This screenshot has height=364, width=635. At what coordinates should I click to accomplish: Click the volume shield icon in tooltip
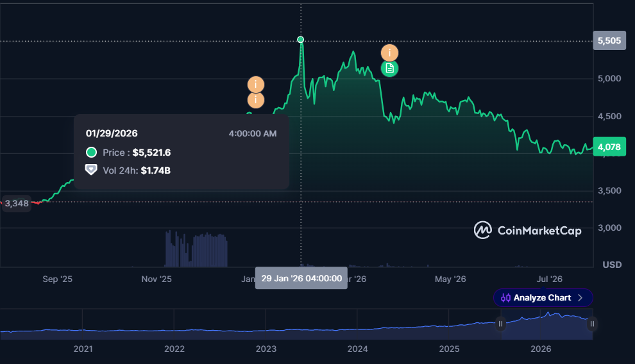click(91, 169)
